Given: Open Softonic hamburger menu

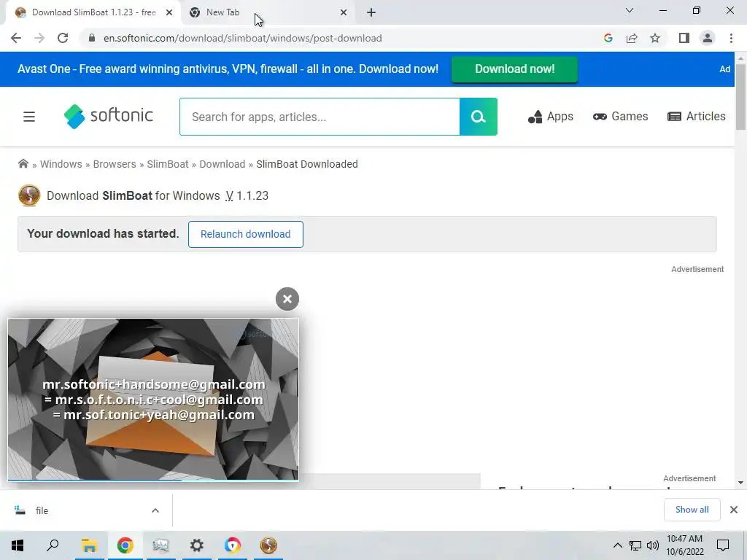Looking at the screenshot, I should pos(29,117).
